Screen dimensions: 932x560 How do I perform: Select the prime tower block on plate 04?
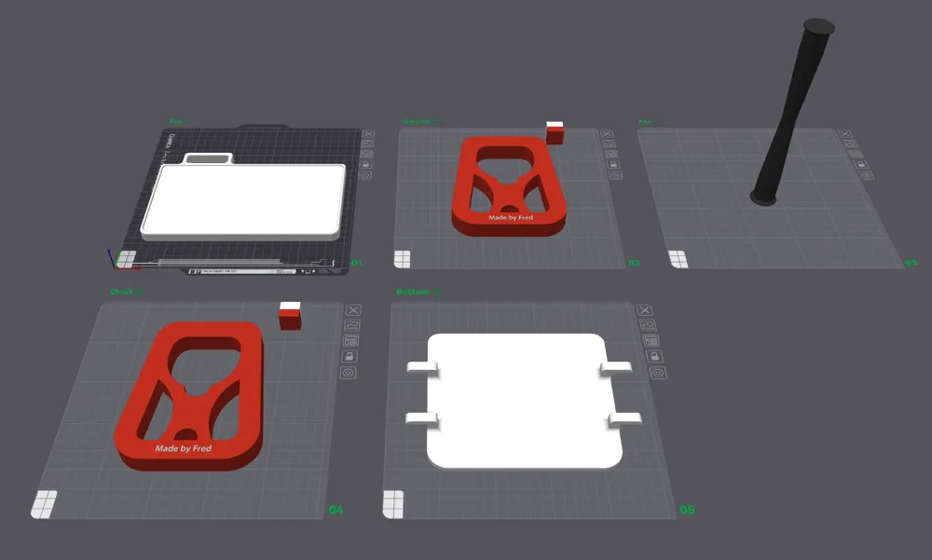tap(290, 316)
